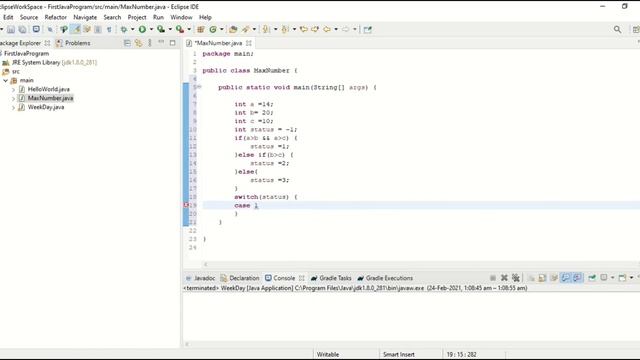Expand the MaxNumber.java tree node
This screenshot has width=640, height=360.
pyautogui.click(x=13, y=98)
